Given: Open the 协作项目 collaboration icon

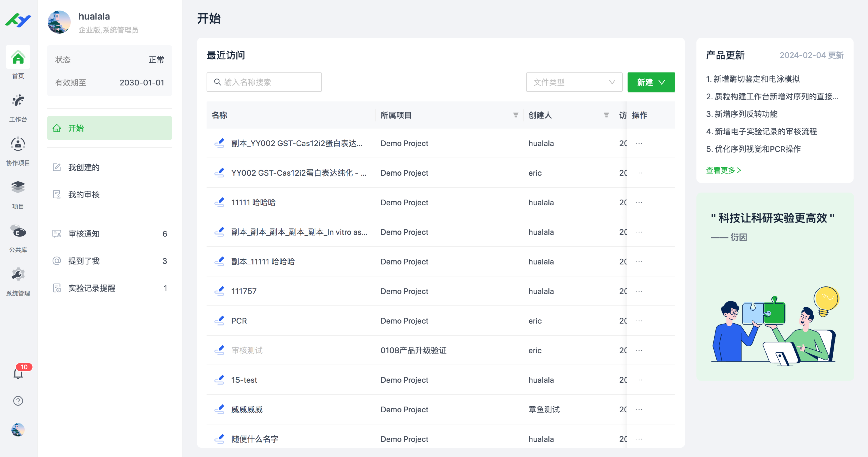Looking at the screenshot, I should [18, 144].
